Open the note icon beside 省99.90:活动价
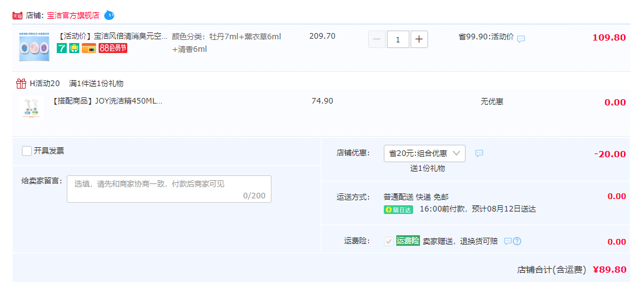Viewport: 644px width, 282px height. pyautogui.click(x=521, y=39)
